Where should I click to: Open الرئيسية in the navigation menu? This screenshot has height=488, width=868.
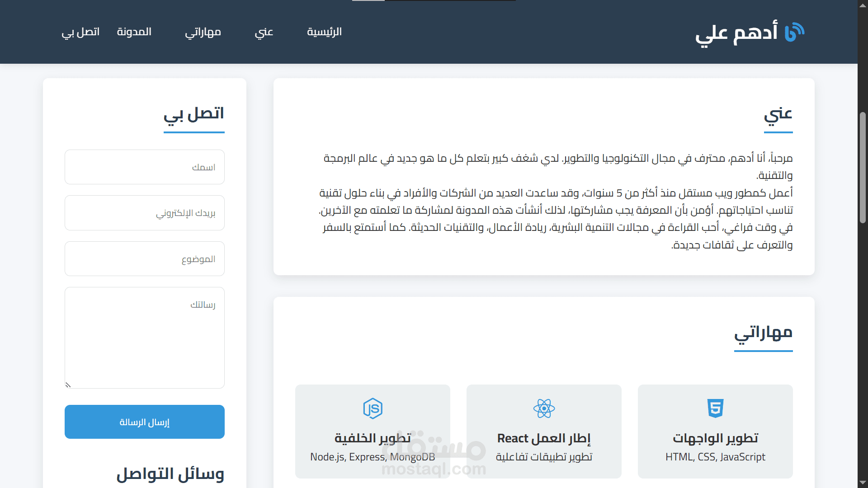pyautogui.click(x=324, y=32)
